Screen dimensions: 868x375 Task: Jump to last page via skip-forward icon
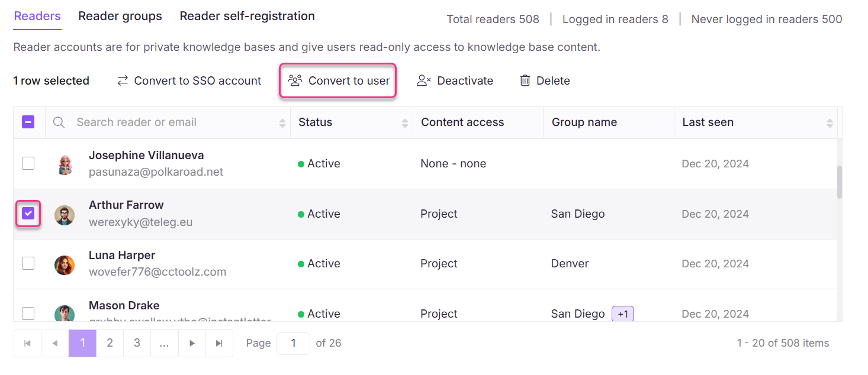point(220,343)
